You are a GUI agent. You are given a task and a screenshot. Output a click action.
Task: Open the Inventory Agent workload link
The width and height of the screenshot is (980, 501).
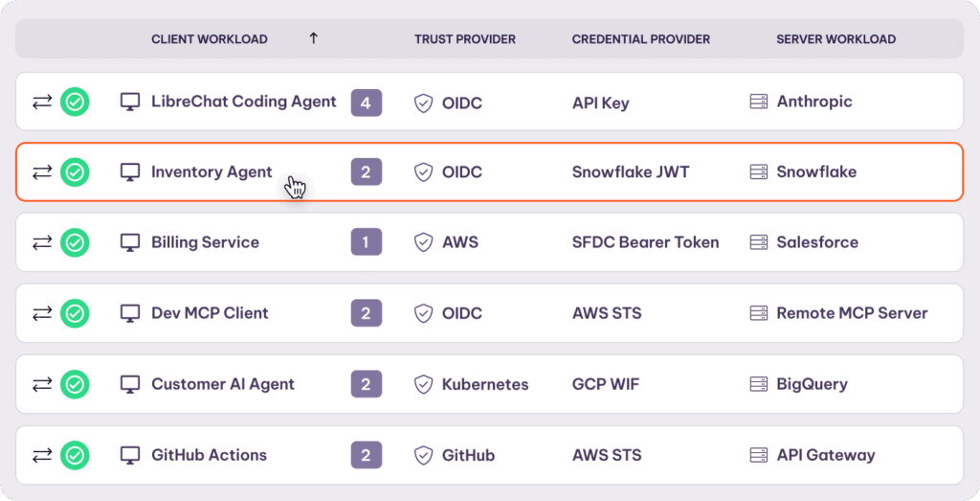[212, 172]
